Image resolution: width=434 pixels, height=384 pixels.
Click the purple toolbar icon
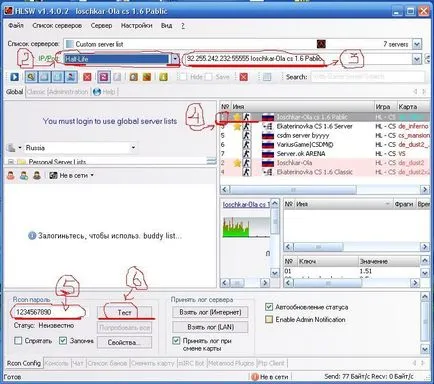[104, 77]
